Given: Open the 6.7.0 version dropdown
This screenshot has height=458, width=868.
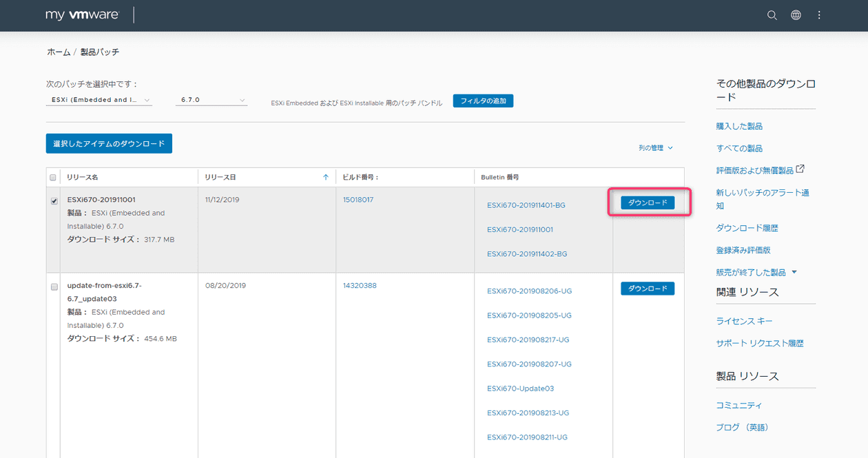Looking at the screenshot, I should pyautogui.click(x=211, y=100).
